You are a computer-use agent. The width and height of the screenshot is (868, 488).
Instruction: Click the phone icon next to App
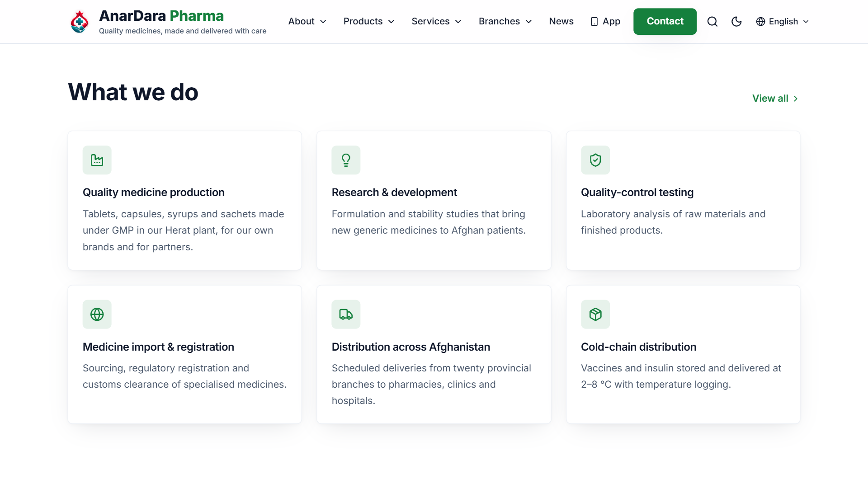(x=594, y=22)
